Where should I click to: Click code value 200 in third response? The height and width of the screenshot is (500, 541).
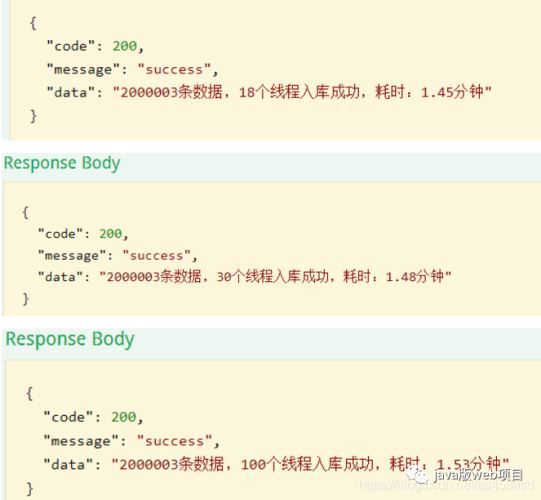pyautogui.click(x=124, y=417)
